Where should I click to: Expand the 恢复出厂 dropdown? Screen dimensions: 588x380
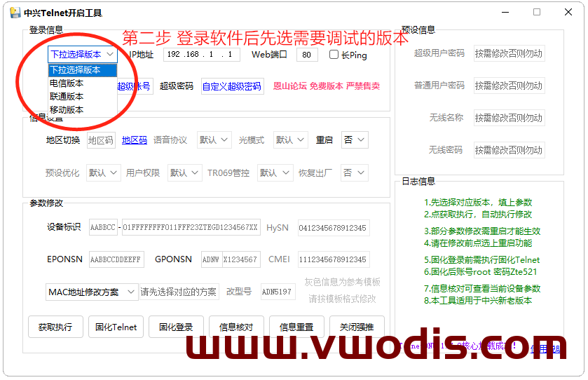point(355,173)
